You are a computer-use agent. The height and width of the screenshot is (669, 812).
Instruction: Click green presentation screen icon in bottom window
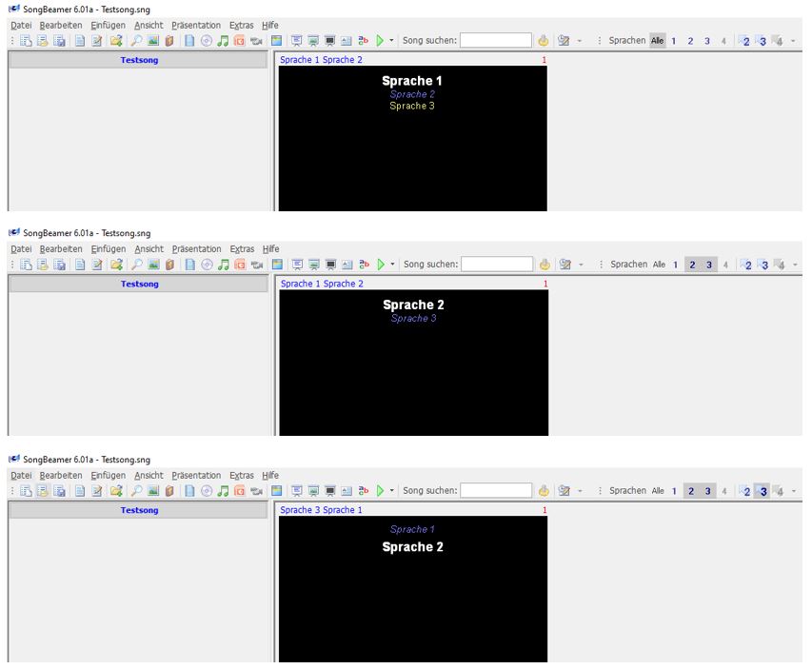pyautogui.click(x=313, y=490)
